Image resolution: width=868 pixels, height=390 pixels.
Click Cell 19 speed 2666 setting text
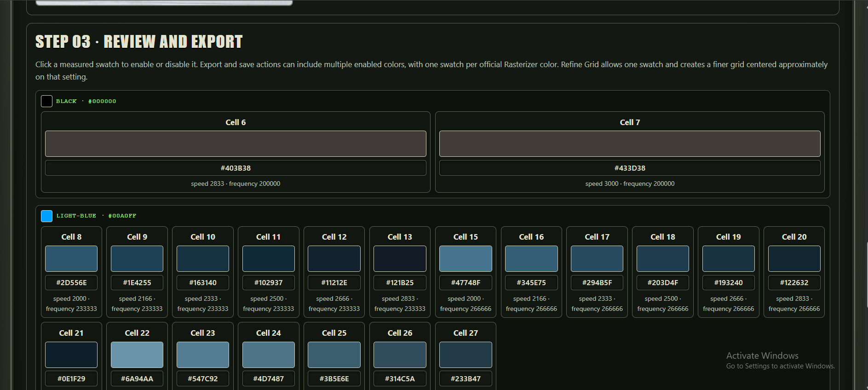[729, 304]
